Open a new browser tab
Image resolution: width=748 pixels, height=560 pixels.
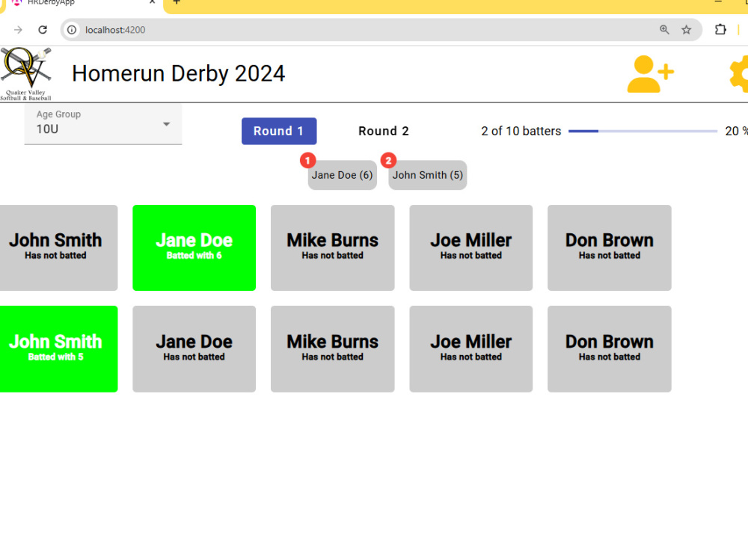[x=176, y=2]
